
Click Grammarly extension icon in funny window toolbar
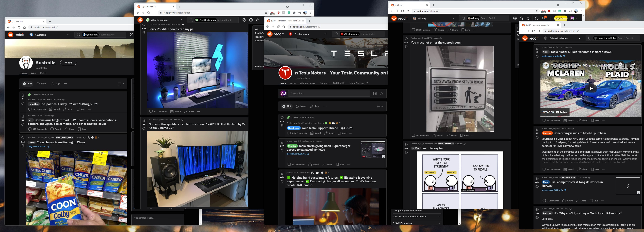click(560, 11)
